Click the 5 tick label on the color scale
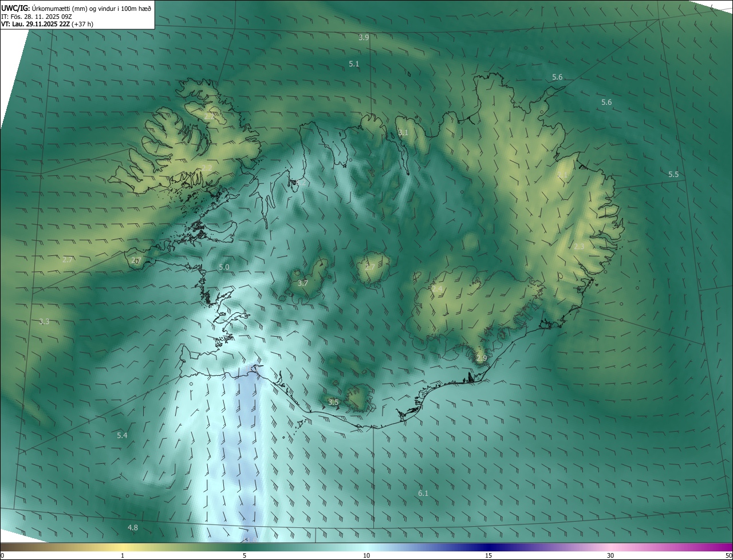Image resolution: width=733 pixels, height=560 pixels. 245,556
